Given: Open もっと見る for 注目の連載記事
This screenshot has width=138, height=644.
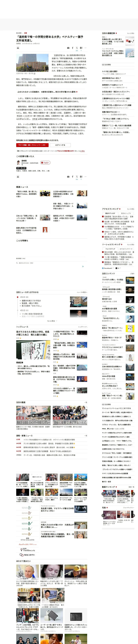Looking at the screenshot, I should click(130, 33).
